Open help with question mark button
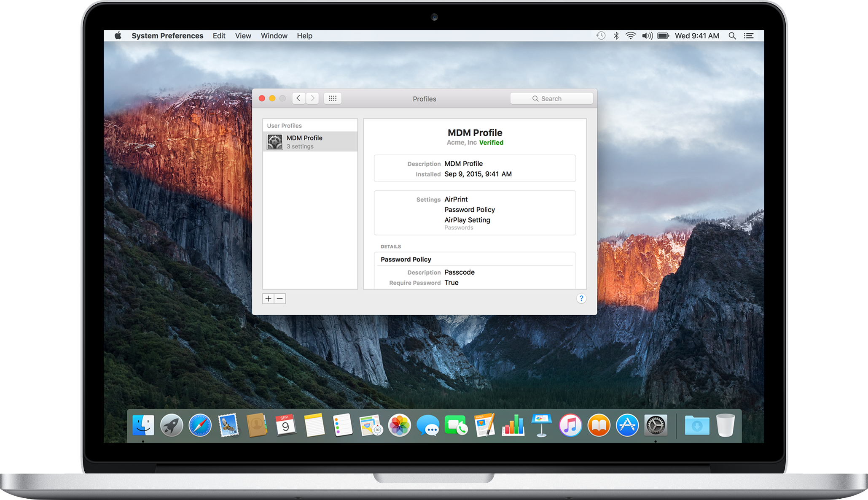Viewport: 868px width, 500px height. click(581, 299)
